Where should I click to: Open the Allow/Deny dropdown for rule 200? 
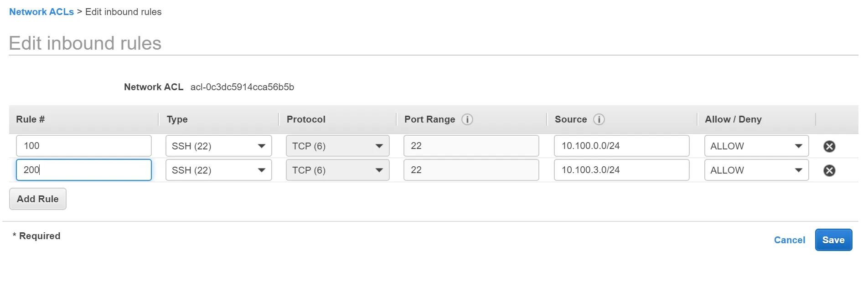pyautogui.click(x=757, y=170)
